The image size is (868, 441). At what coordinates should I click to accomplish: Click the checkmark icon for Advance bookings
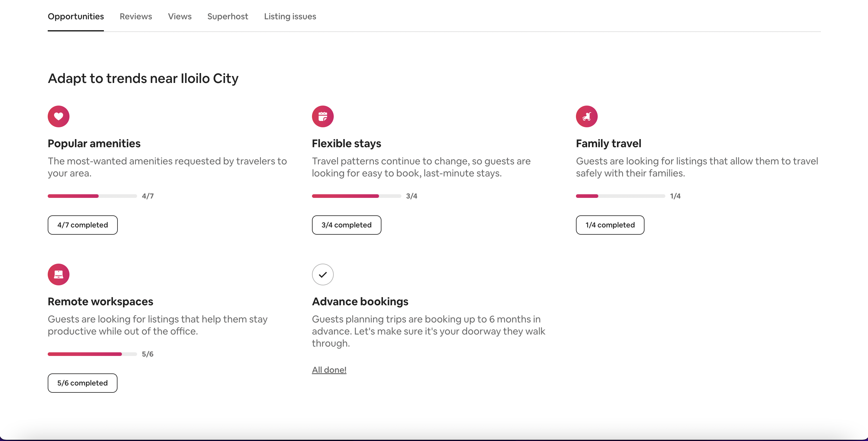[323, 274]
